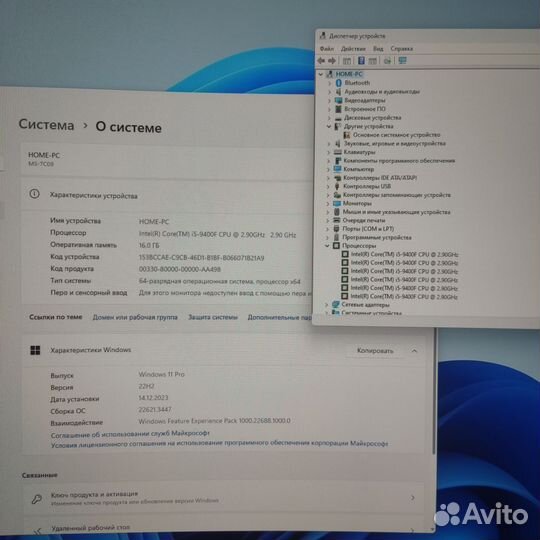Click OS build 22621.3447

pyautogui.click(x=155, y=409)
